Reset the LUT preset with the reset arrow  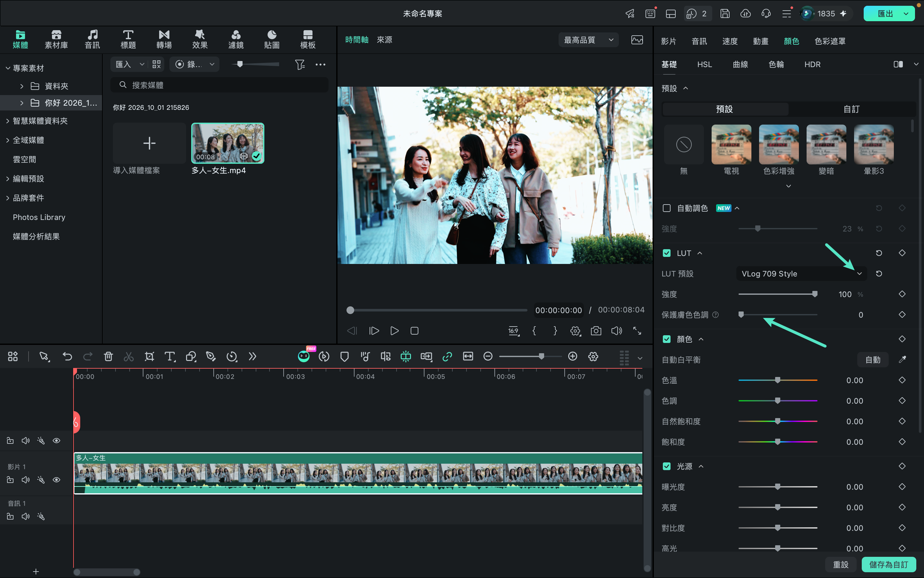879,273
